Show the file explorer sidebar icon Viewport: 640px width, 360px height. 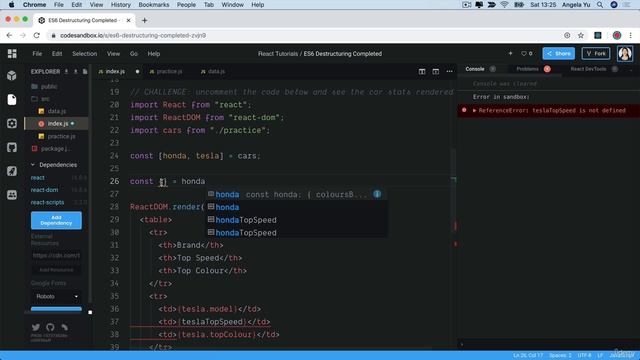[12, 100]
